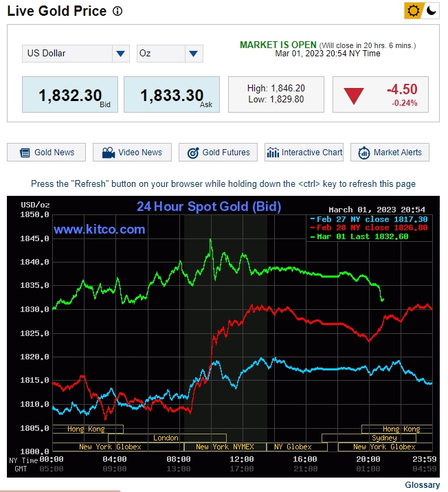This screenshot has height=492, width=448.
Task: Open the Oz unit dropdown
Action: (x=170, y=54)
